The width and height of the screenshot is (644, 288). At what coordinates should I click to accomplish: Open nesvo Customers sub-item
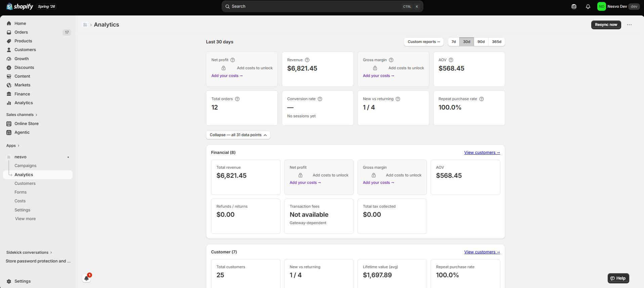pos(25,183)
